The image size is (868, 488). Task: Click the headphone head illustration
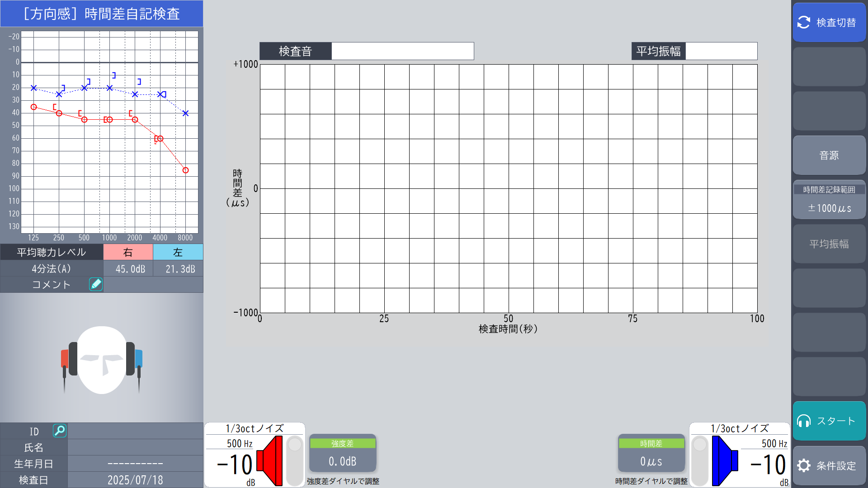102,360
